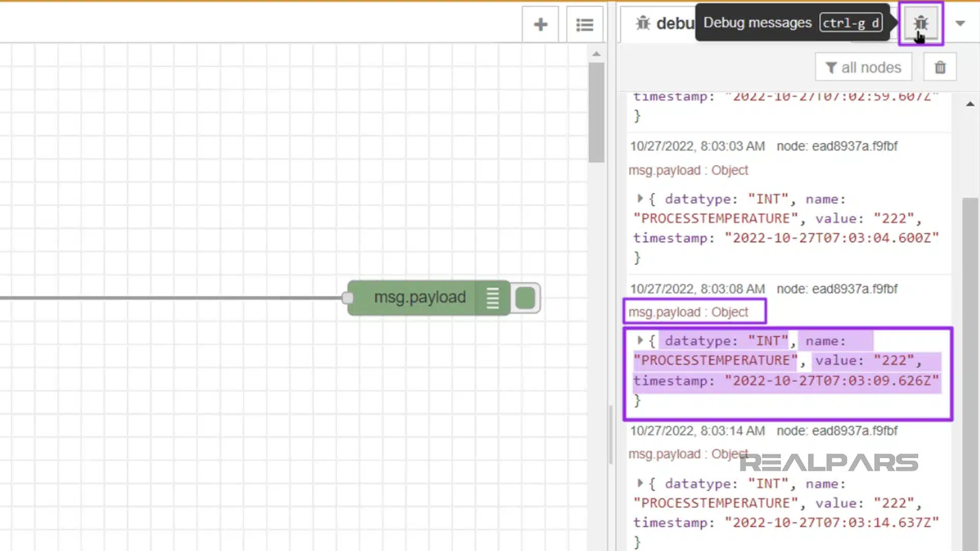Select the msg.payload debug node

click(x=419, y=298)
